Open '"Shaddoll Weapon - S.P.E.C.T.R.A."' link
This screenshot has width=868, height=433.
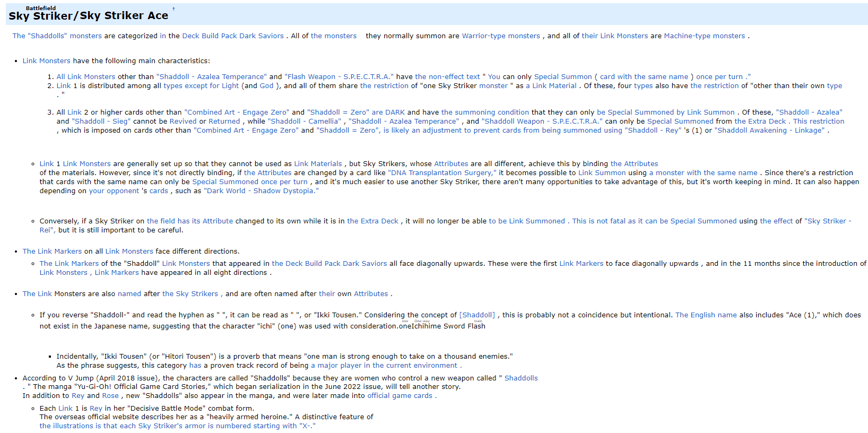point(542,122)
